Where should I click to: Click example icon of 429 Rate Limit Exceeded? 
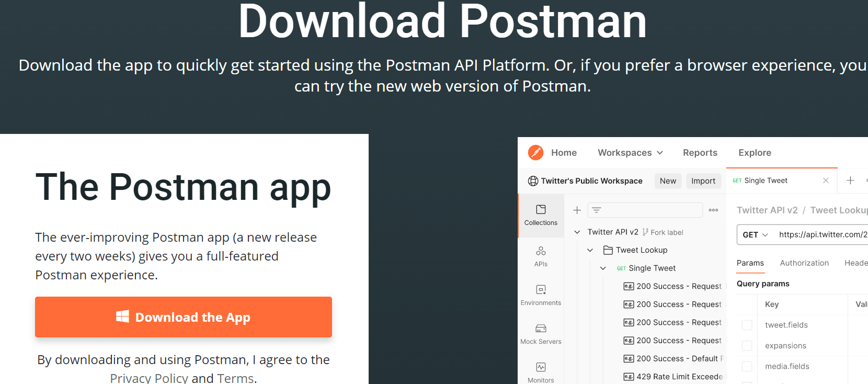629,377
